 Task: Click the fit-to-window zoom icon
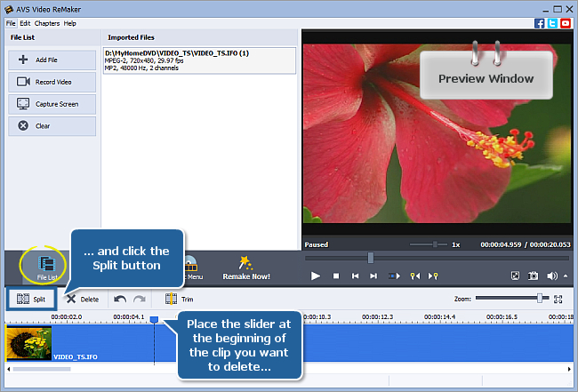coord(558,300)
